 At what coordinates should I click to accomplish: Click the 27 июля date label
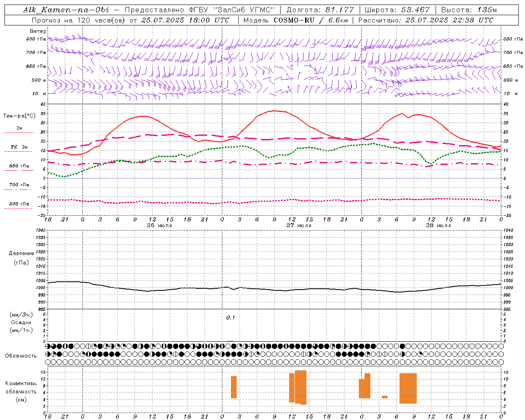[299, 226]
